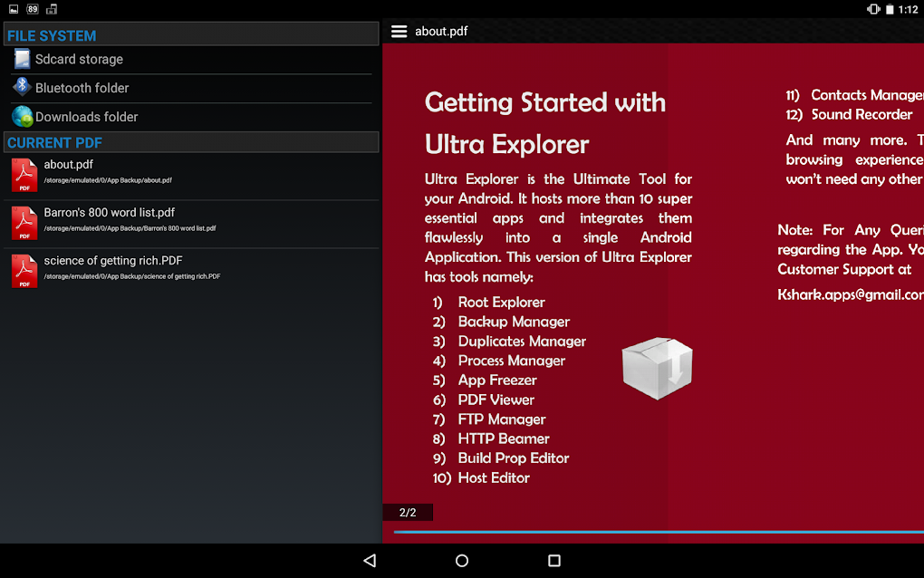The height and width of the screenshot is (578, 924).
Task: Click the Bluetooth symbol icon
Action: click(x=22, y=86)
